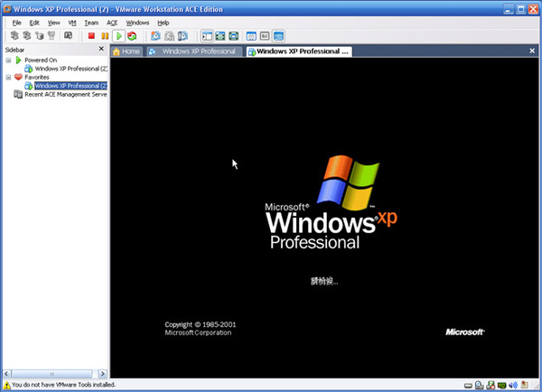The height and width of the screenshot is (392, 542).
Task: Select the active Windows XP Professional ... tab
Action: [299, 51]
